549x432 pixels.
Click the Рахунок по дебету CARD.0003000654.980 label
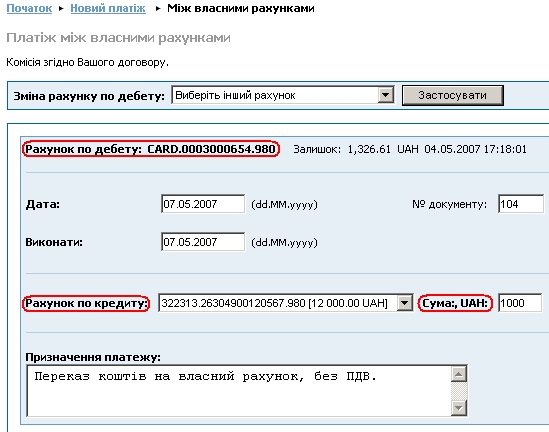[151, 149]
